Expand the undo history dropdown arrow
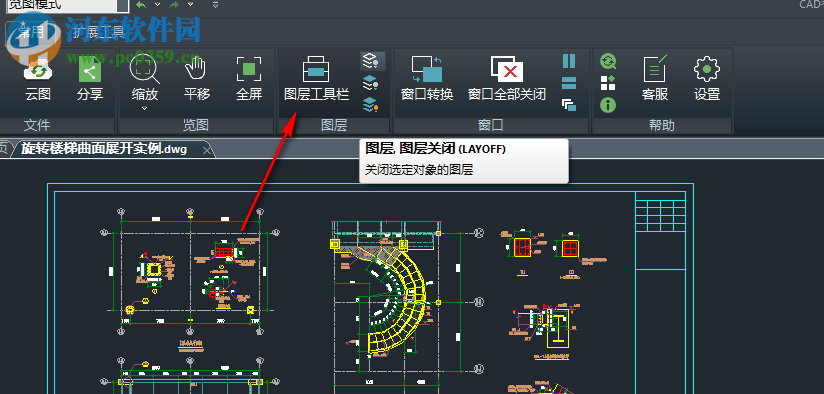This screenshot has width=824, height=394. 158,5
